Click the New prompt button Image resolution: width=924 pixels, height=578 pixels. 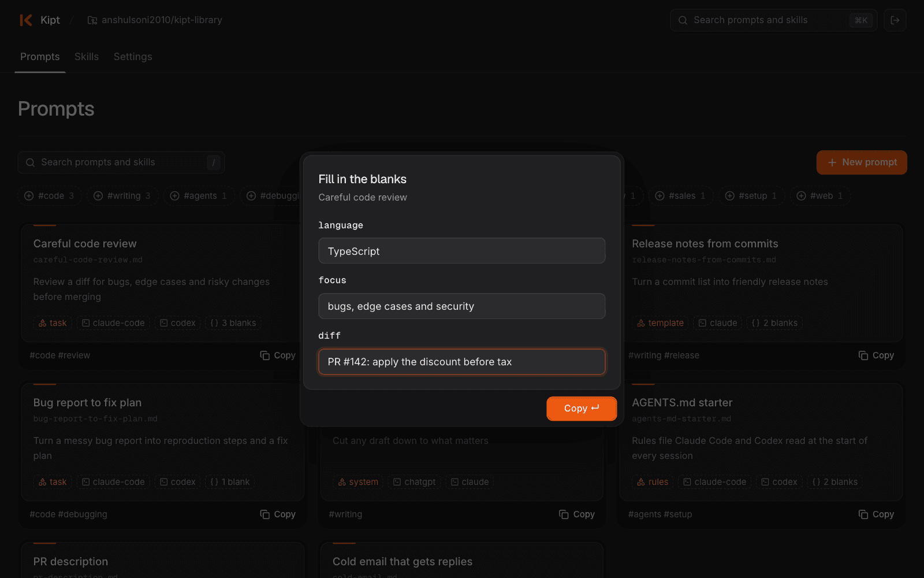point(862,162)
